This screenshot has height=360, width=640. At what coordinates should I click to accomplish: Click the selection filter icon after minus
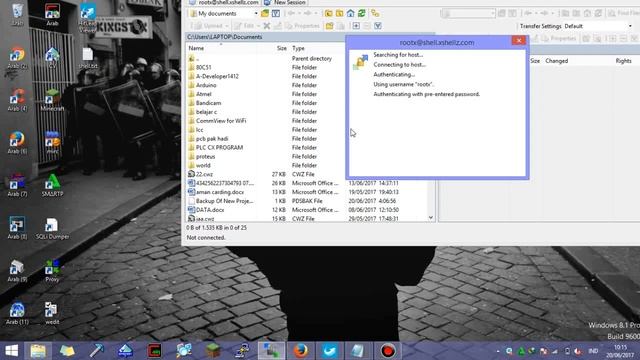(378, 26)
